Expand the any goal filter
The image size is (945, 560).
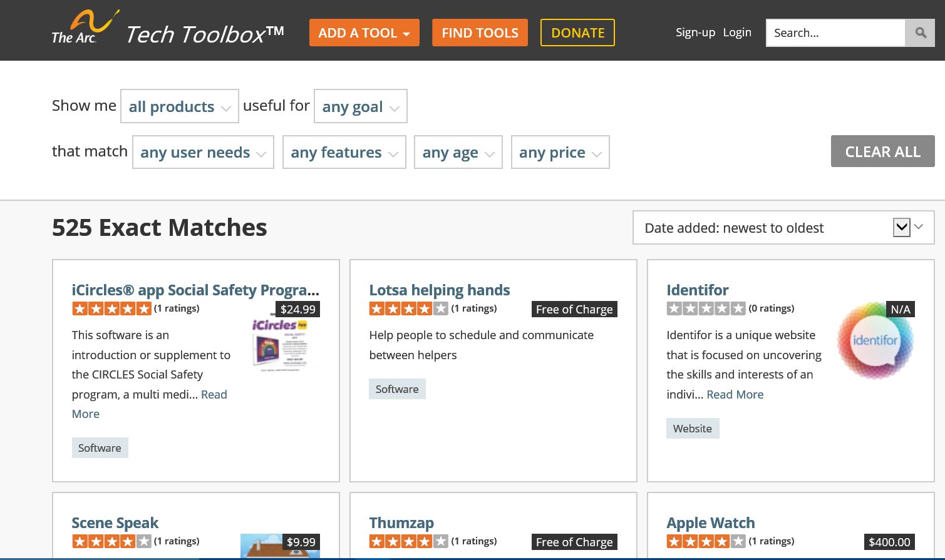(x=360, y=106)
